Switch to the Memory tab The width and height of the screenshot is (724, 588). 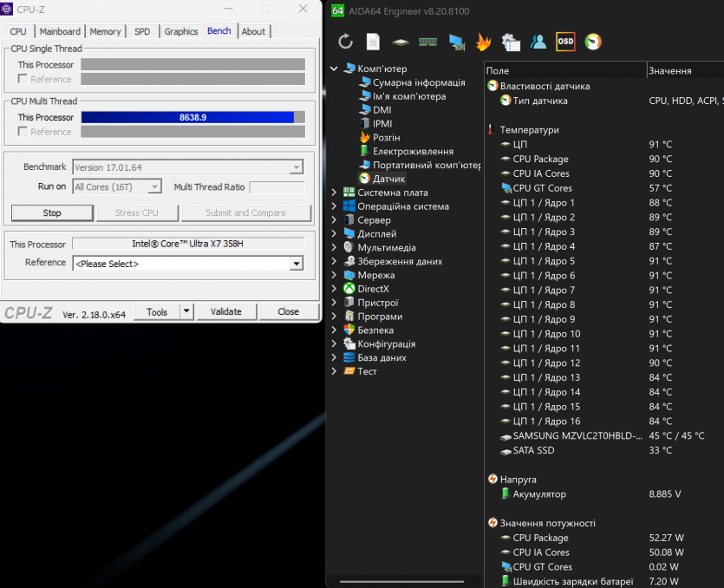[105, 31]
